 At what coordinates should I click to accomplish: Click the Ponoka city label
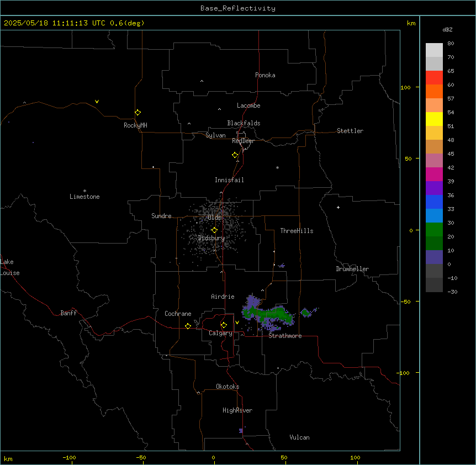coord(265,75)
